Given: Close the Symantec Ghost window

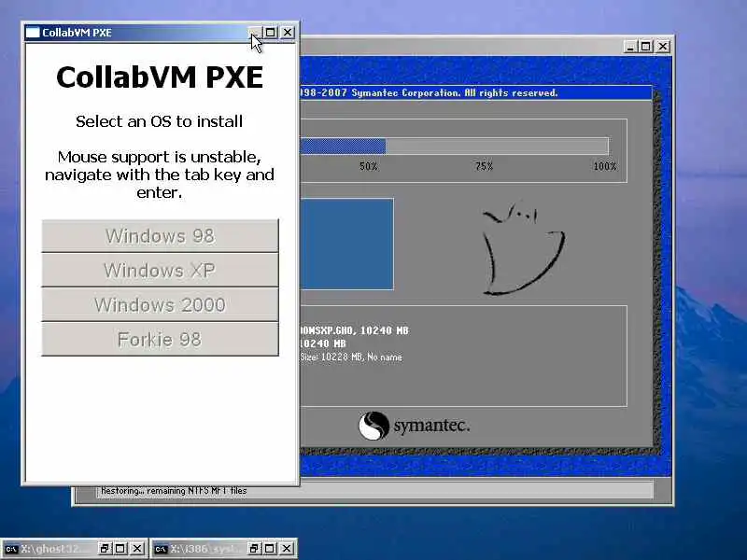Looking at the screenshot, I should (663, 47).
